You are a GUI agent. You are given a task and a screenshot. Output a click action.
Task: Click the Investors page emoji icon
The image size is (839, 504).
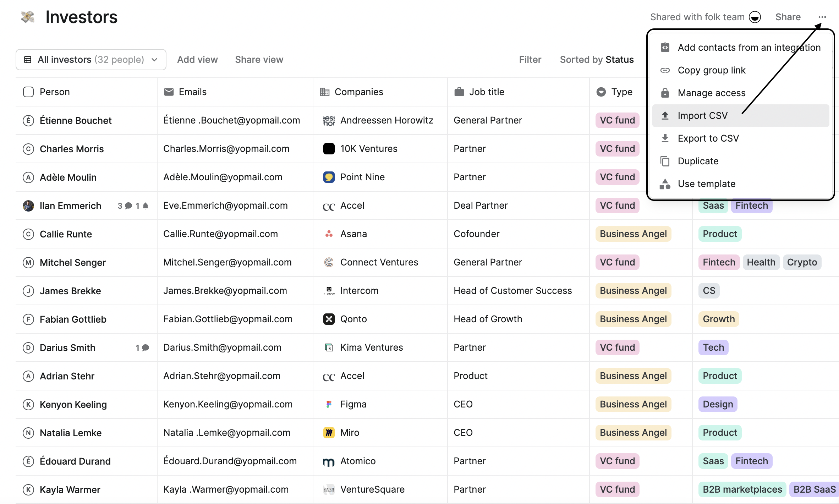28,17
